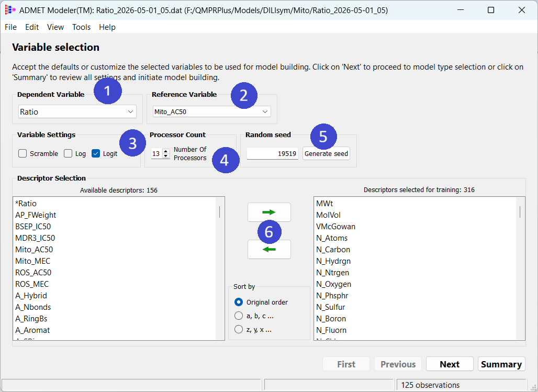Select N_Carbon in selected descriptors
The height and width of the screenshot is (392, 538).
pyautogui.click(x=333, y=250)
